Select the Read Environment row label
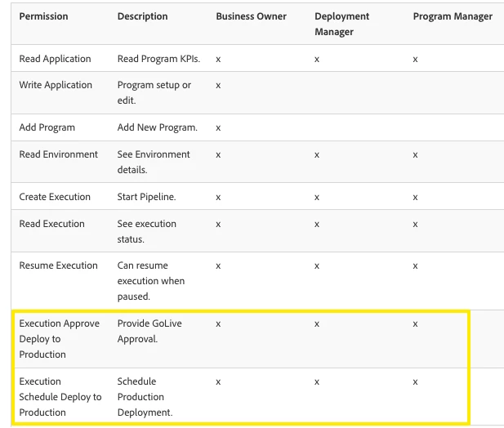 click(x=58, y=154)
